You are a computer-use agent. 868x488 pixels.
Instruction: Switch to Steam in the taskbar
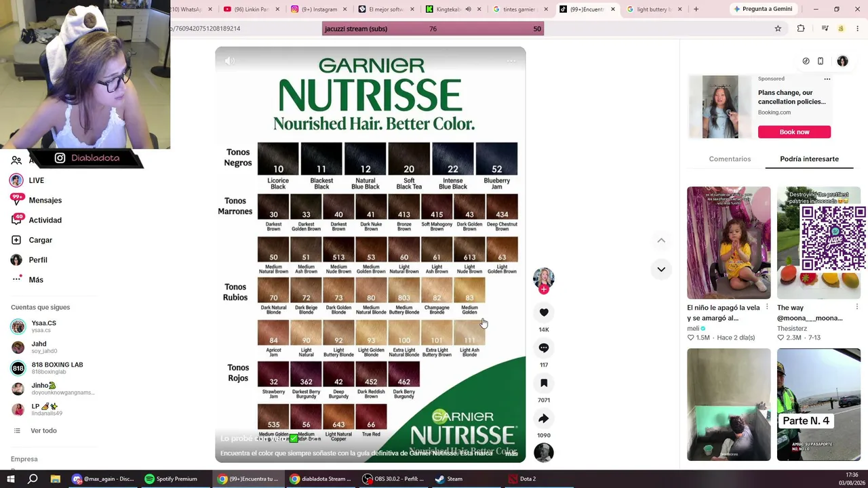click(466, 479)
